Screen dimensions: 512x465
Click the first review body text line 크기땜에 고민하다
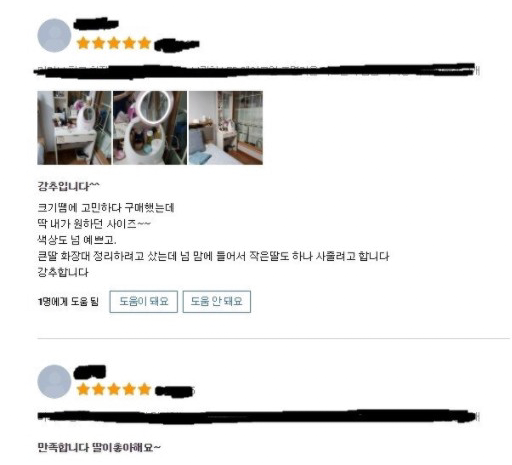click(79, 208)
